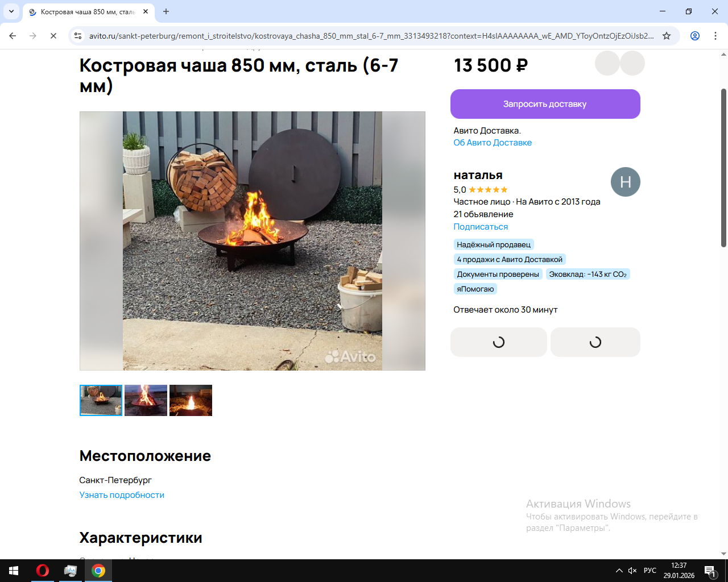Expand the tab search dropdown arrow
This screenshot has height=582, width=728.
point(11,11)
